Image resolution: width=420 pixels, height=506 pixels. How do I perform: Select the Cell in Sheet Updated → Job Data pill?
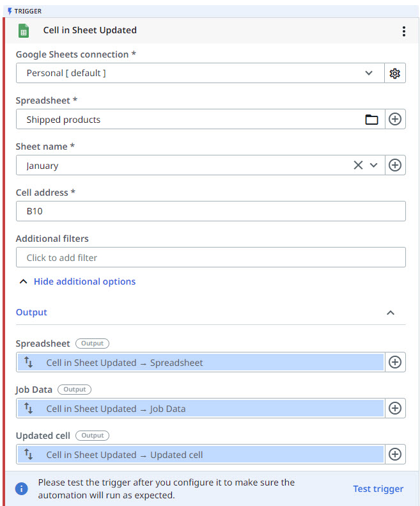tap(199, 409)
